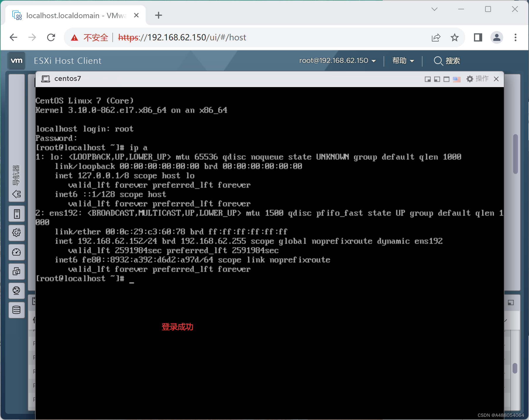
Task: Click the lower panel scrollbar thumb
Action: [x=515, y=368]
